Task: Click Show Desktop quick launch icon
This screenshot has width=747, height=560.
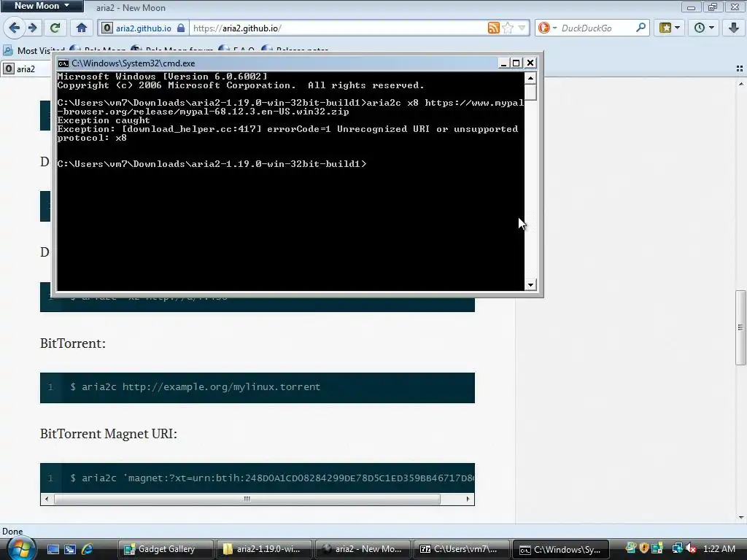Action: pyautogui.click(x=53, y=549)
